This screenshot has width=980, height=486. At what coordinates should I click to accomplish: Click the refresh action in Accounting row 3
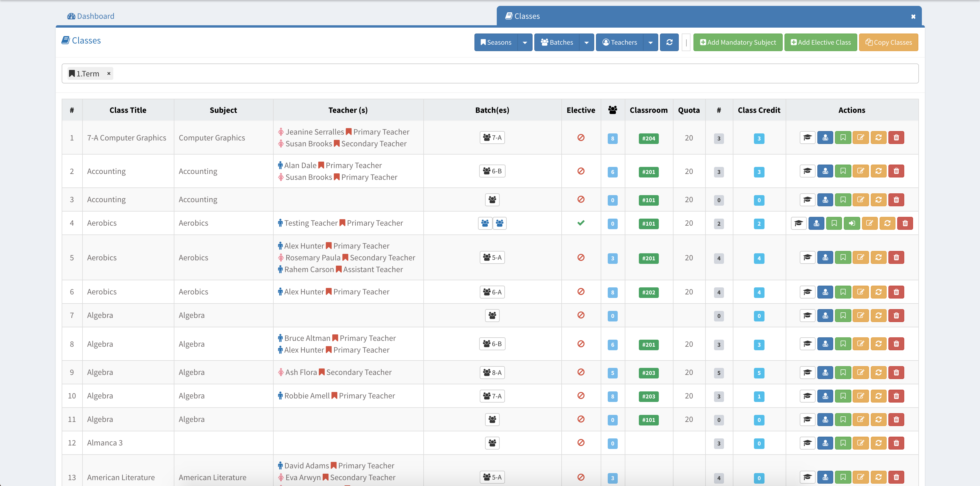coord(878,200)
